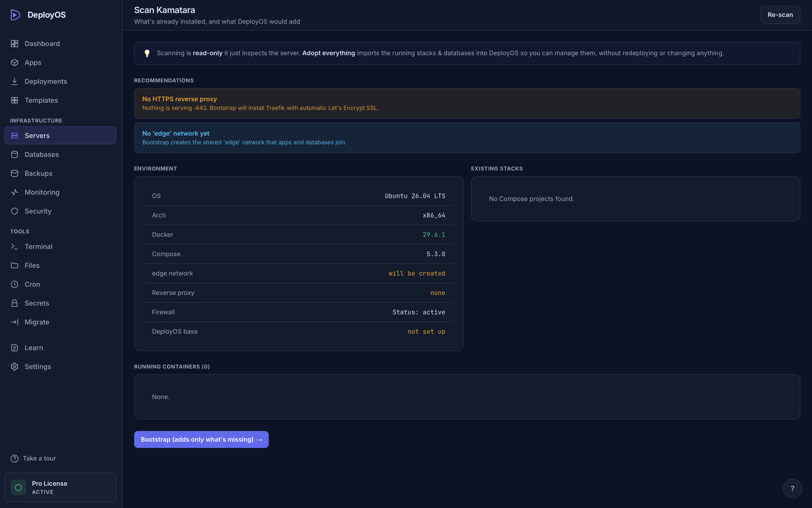Click the Backups disk icon
Viewport: 812px width, 508px height.
tap(15, 173)
